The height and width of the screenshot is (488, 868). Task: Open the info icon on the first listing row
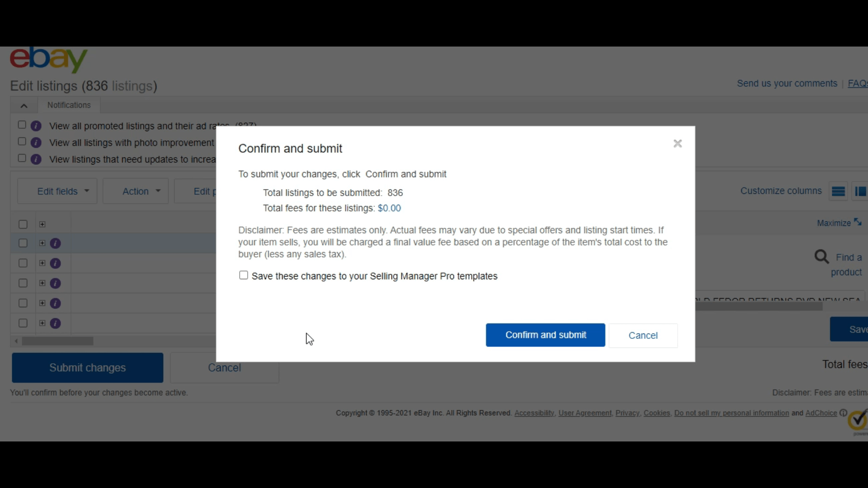click(55, 243)
